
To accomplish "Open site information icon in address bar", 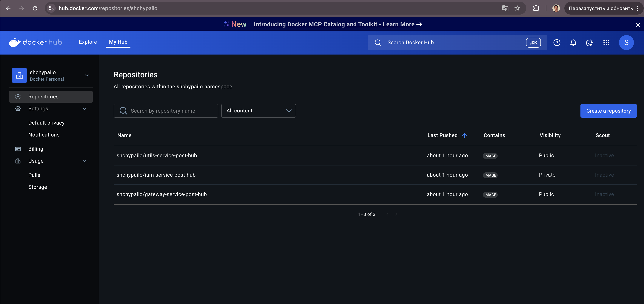I will coord(51,8).
